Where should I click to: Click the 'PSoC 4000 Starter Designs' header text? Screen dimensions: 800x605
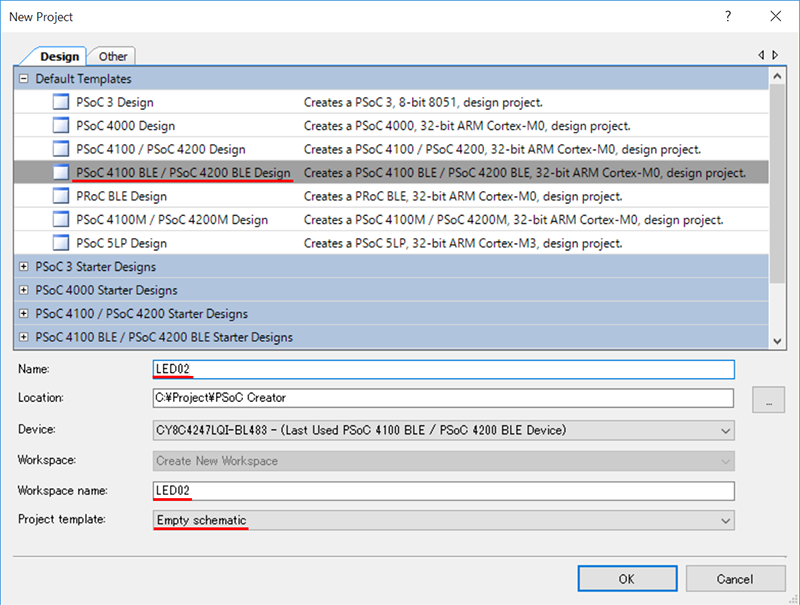pos(106,290)
